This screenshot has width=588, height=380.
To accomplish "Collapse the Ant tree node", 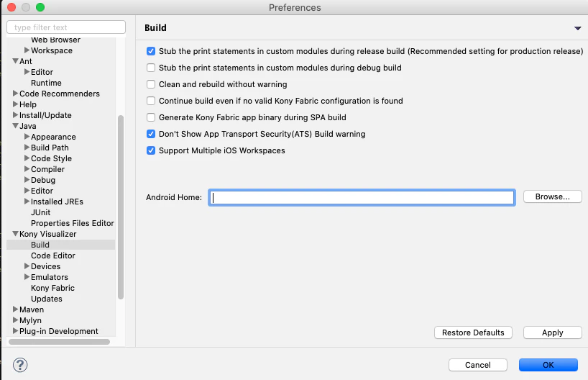I will coord(15,61).
